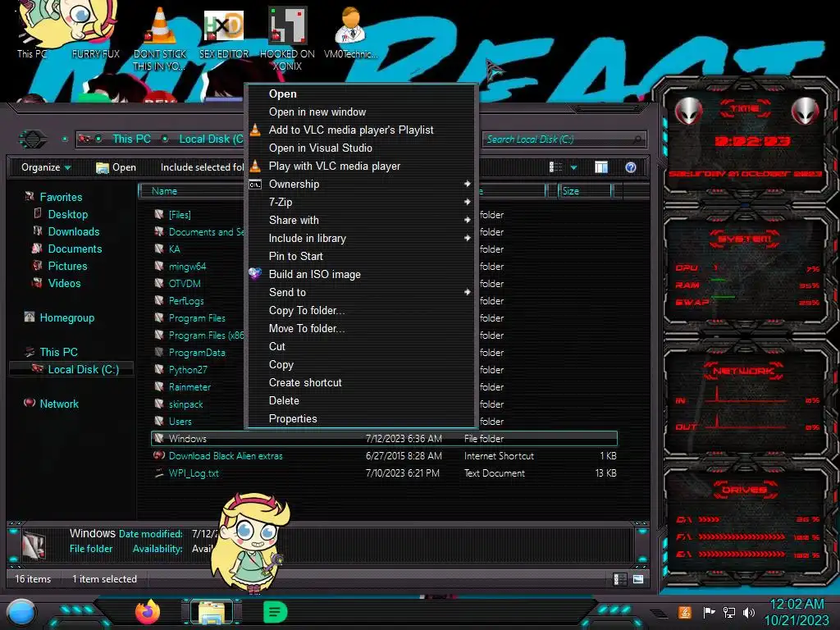This screenshot has width=840, height=630.
Task: Choose Play with VLC media player
Action: point(360,166)
